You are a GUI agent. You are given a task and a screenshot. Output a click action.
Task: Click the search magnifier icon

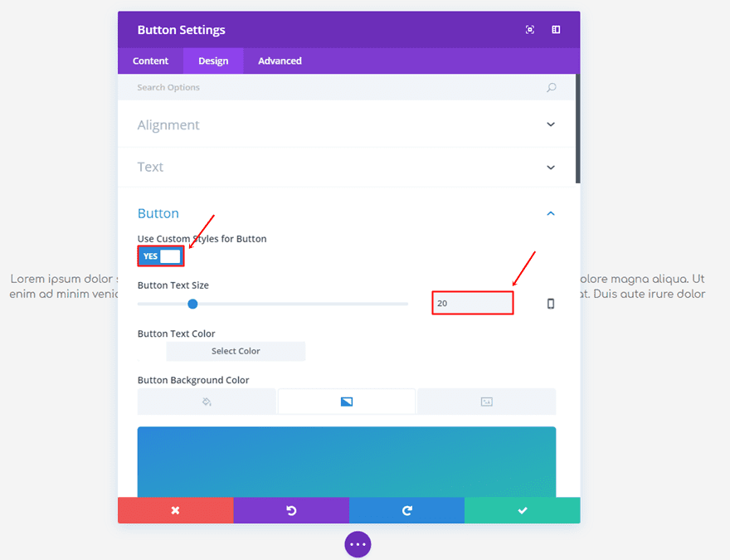pyautogui.click(x=552, y=87)
